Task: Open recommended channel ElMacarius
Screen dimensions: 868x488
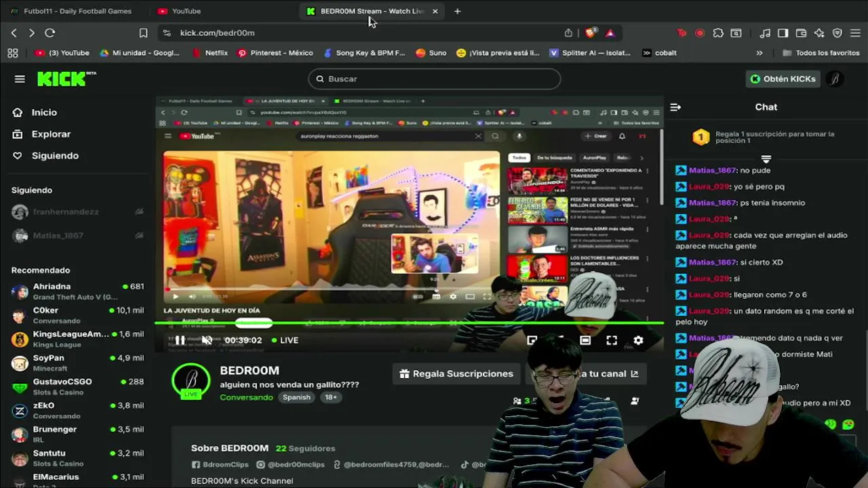Action: [78, 479]
